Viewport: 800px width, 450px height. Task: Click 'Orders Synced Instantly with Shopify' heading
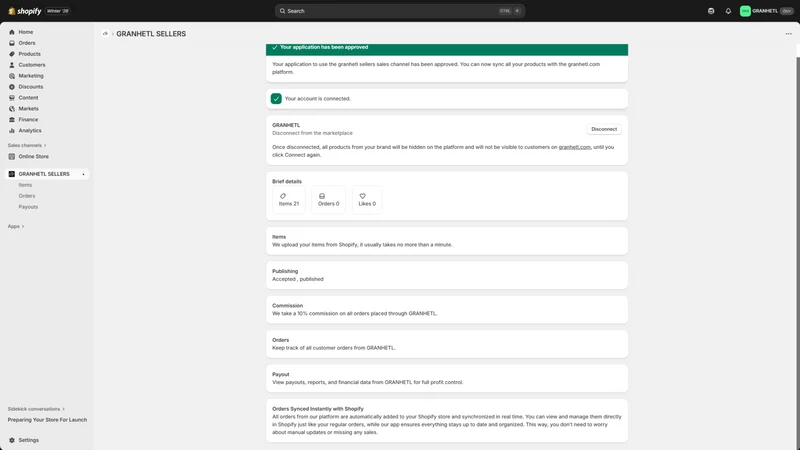point(318,409)
